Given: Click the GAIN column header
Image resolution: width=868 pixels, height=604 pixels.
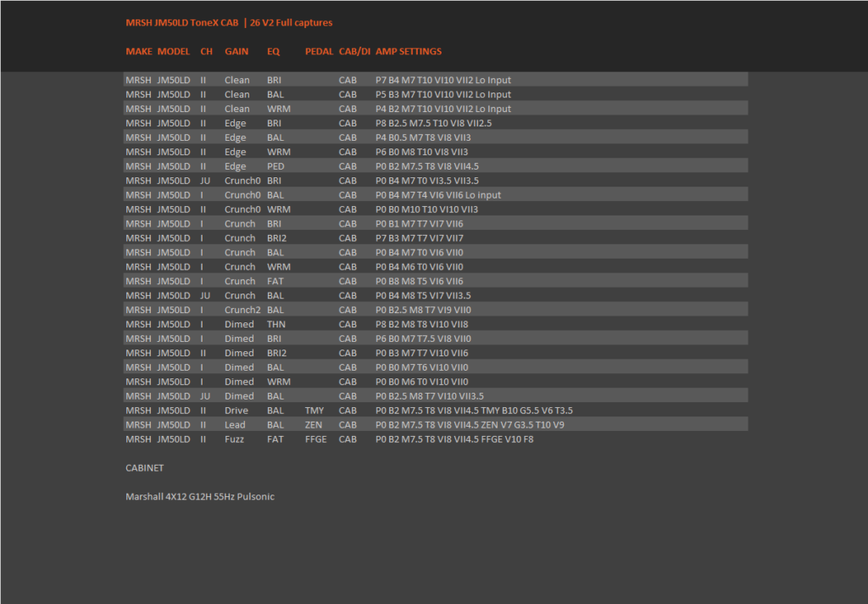Looking at the screenshot, I should click(x=236, y=52).
